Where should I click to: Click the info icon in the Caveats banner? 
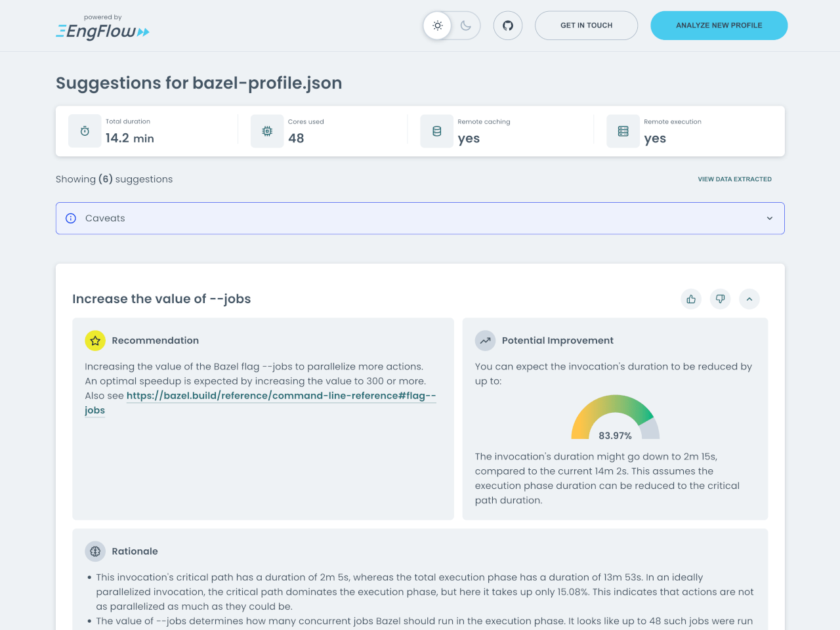click(x=70, y=218)
